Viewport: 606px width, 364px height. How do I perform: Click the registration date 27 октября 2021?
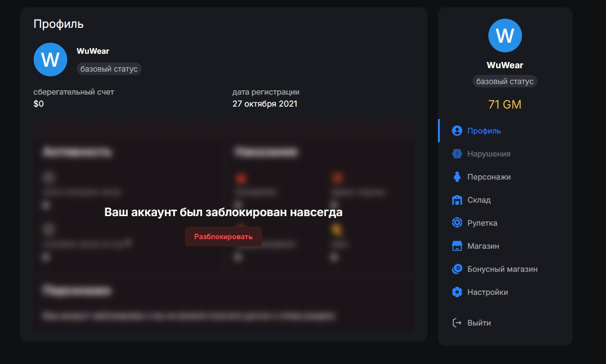point(265,104)
